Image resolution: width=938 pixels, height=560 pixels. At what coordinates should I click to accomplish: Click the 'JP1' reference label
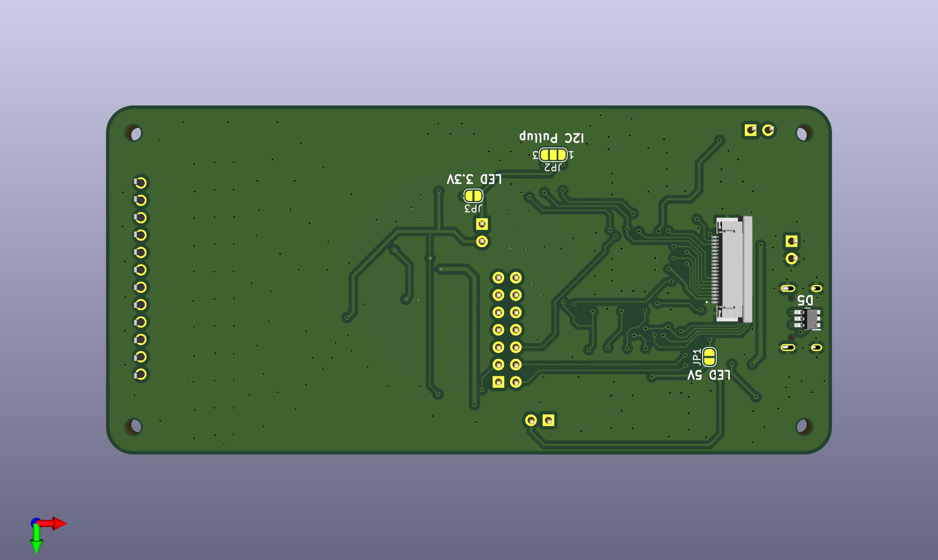pos(697,357)
